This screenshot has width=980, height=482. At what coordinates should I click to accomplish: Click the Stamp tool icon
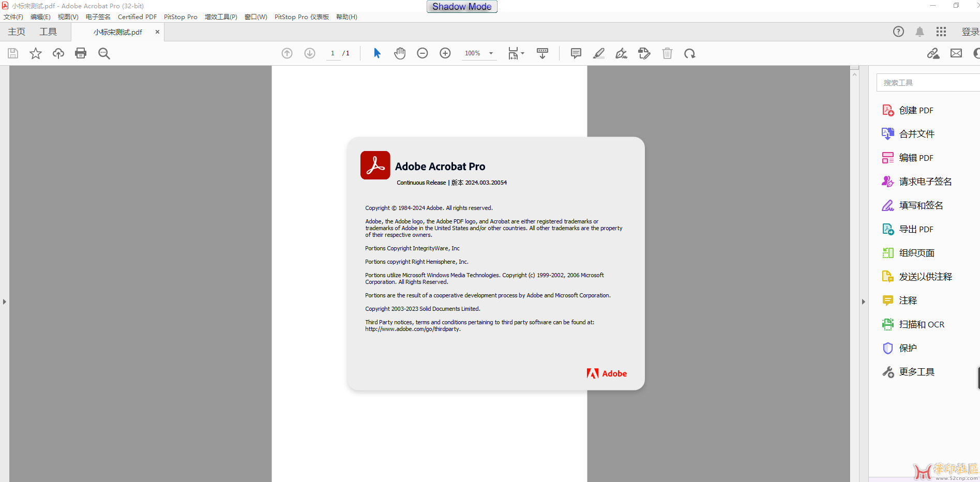click(644, 53)
